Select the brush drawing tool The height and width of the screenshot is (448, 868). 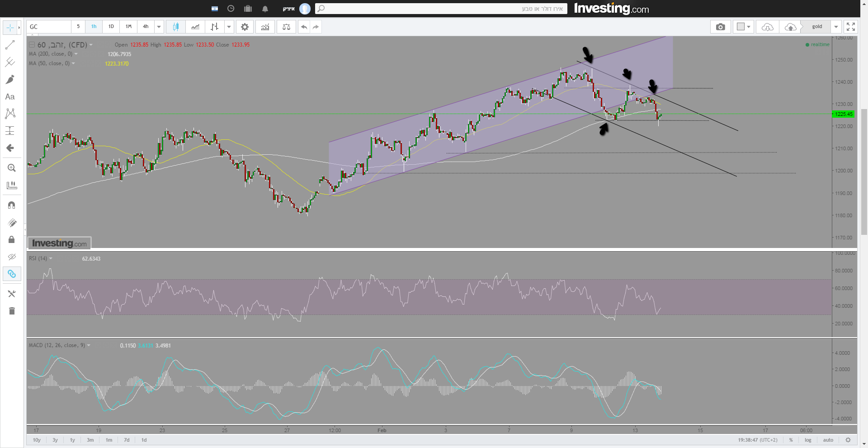coord(10,79)
